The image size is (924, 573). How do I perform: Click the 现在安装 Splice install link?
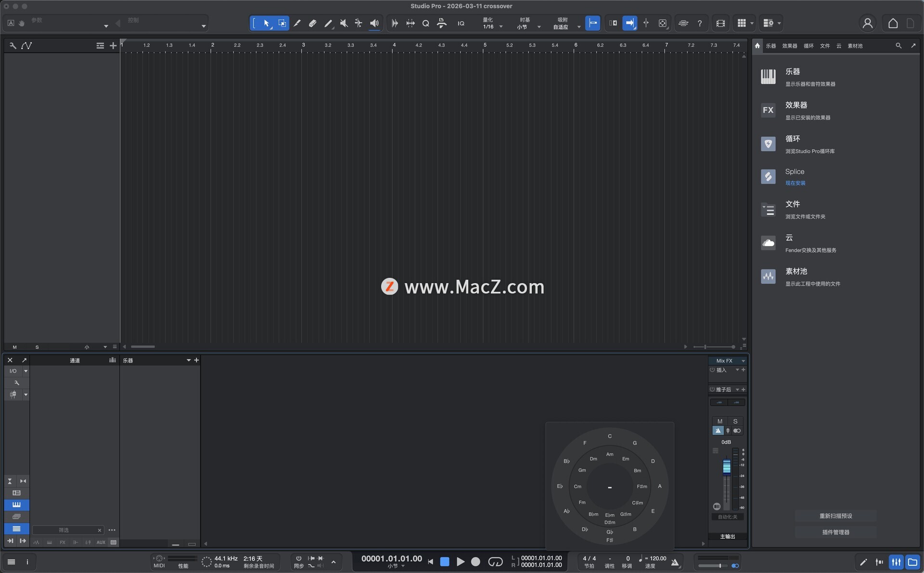click(795, 183)
